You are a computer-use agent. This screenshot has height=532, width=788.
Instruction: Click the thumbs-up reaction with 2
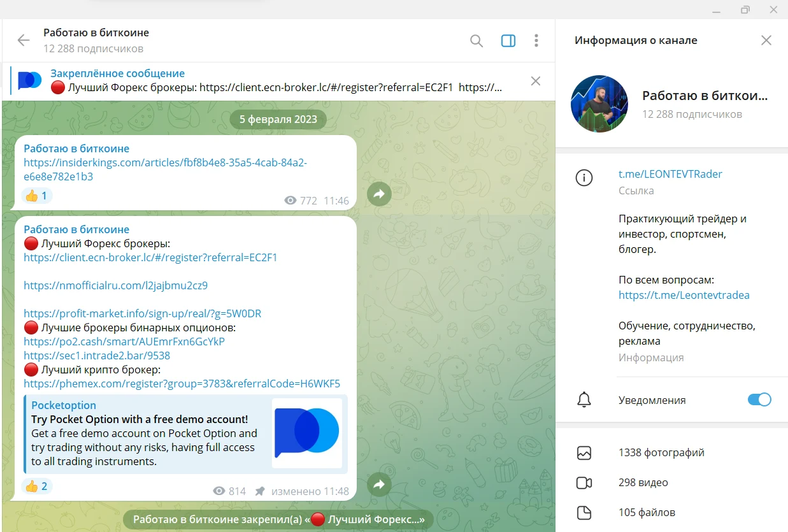[x=36, y=486]
